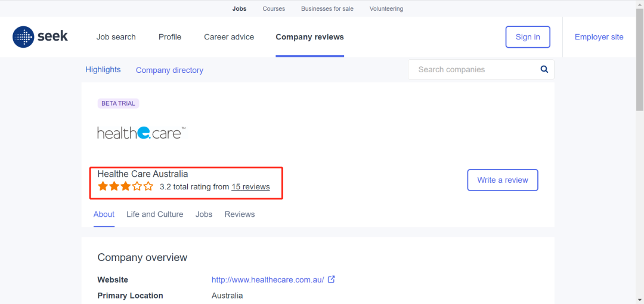Go to Job search
The width and height of the screenshot is (644, 304).
pos(116,37)
